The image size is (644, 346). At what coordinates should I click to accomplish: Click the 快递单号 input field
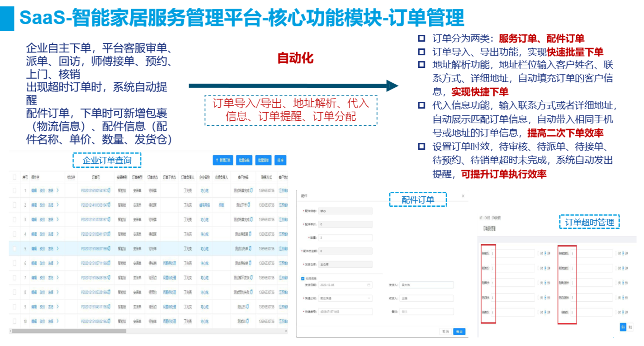(x=345, y=312)
